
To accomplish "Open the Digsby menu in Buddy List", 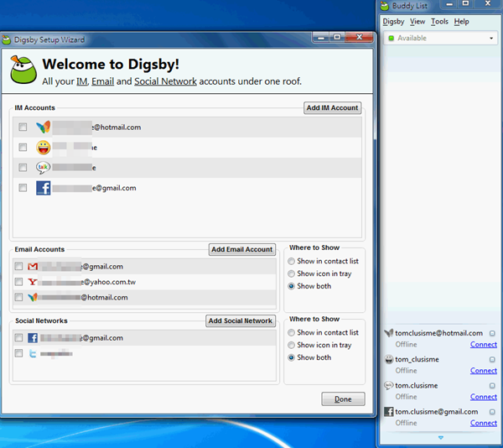I will pyautogui.click(x=392, y=22).
